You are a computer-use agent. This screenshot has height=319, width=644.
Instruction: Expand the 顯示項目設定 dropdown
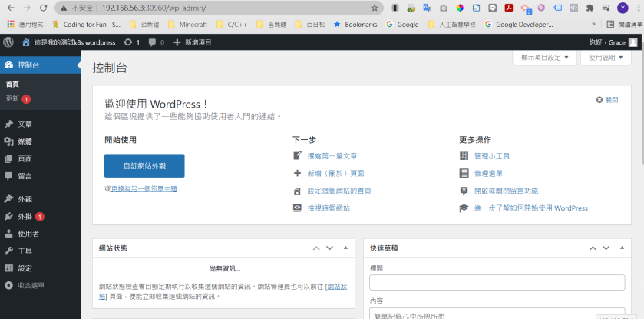(x=543, y=58)
